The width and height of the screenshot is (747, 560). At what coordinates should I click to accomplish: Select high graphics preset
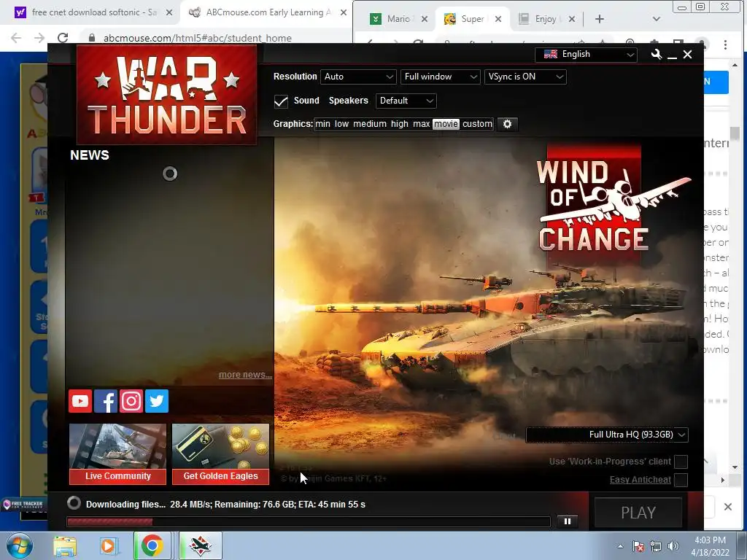[x=399, y=124]
